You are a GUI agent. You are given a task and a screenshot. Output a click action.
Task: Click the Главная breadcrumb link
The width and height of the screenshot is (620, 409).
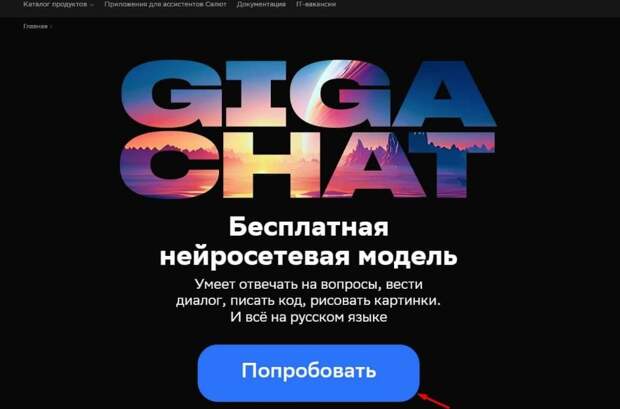click(x=35, y=27)
